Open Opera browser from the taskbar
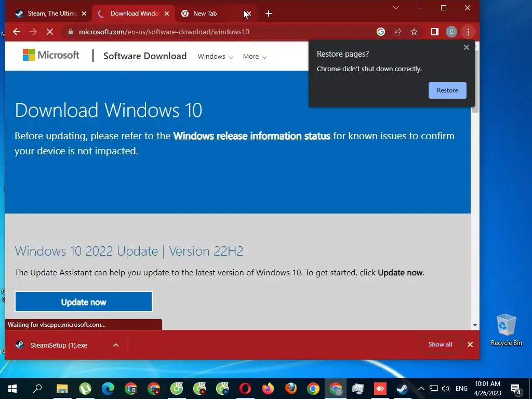This screenshot has width=532, height=399. (x=245, y=389)
